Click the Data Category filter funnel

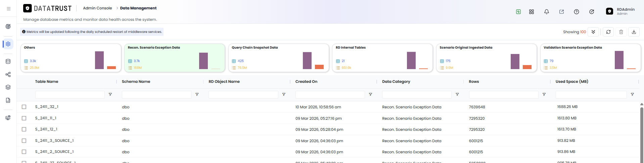(x=457, y=95)
